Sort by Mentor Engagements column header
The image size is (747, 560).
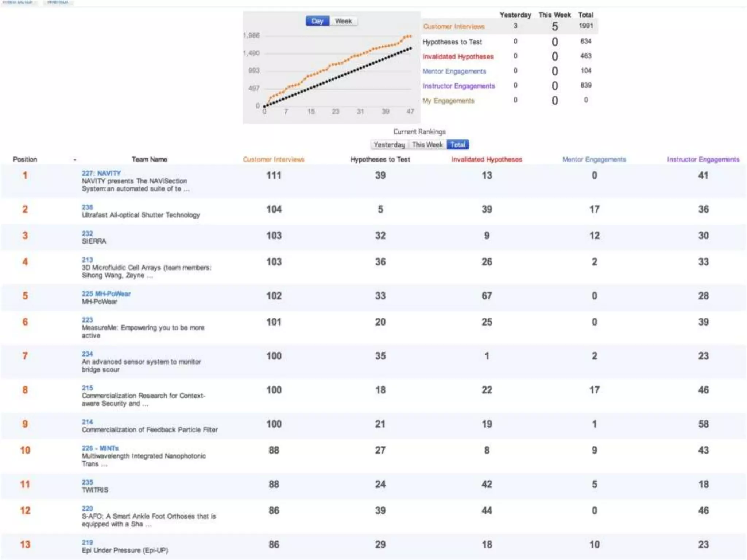pyautogui.click(x=594, y=159)
